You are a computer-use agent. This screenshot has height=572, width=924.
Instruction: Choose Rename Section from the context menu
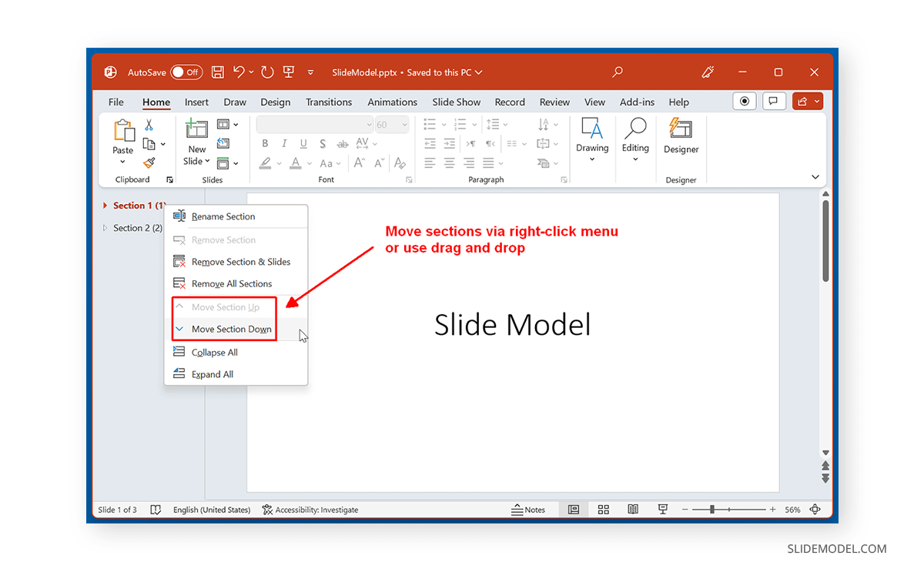click(223, 216)
